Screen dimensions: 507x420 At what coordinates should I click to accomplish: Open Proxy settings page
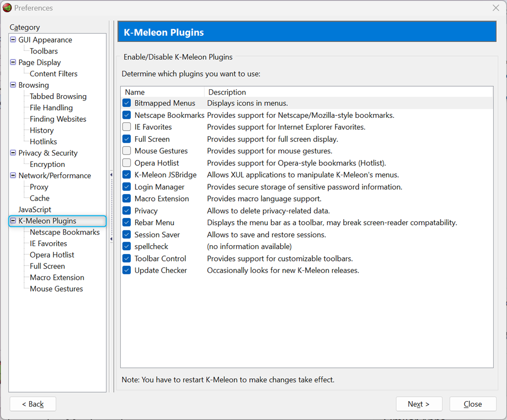point(39,187)
